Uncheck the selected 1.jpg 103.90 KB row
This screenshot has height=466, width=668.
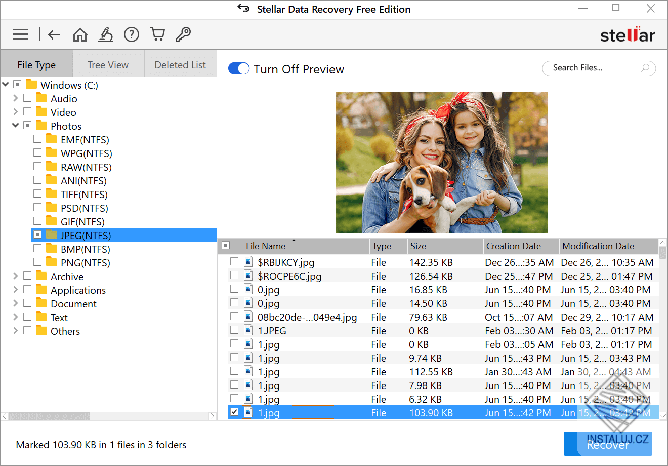(234, 412)
